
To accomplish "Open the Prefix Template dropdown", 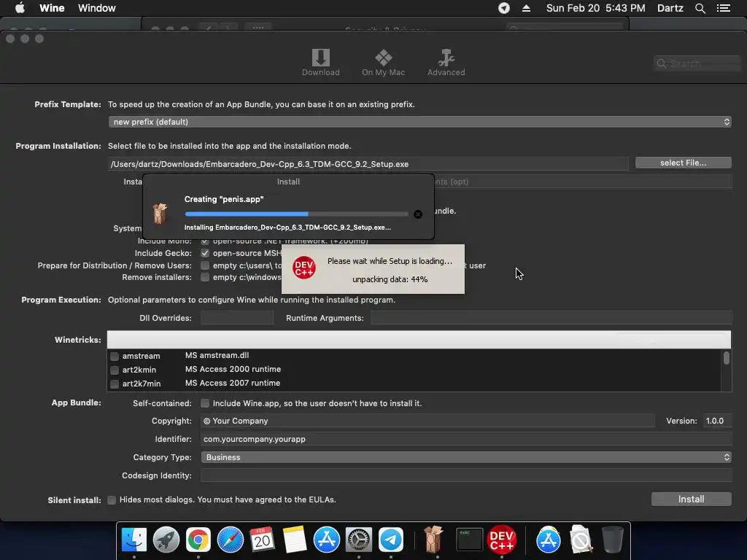I will click(419, 122).
